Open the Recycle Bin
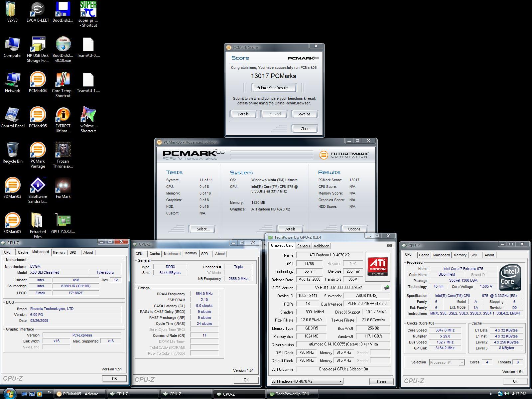Viewport: 532px width, 399px height. [12, 150]
